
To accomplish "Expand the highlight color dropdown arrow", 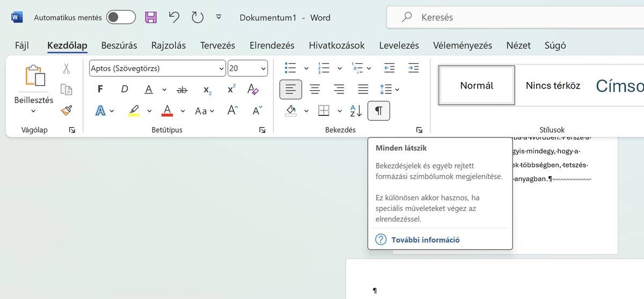I will point(149,111).
